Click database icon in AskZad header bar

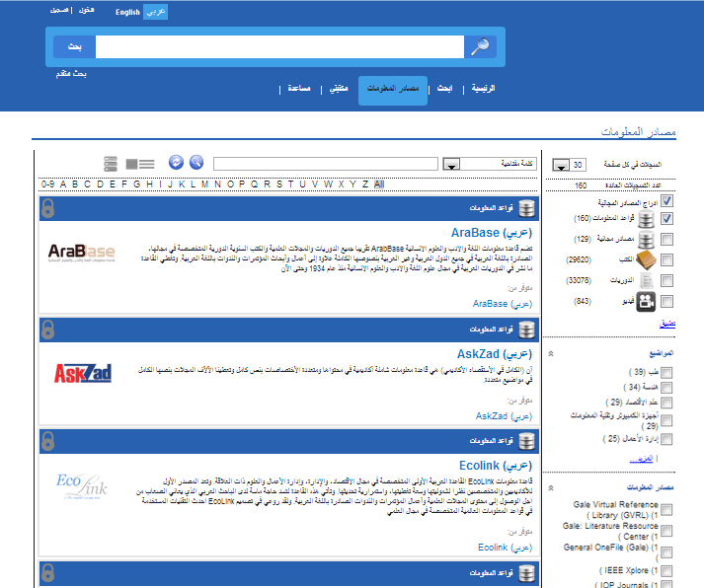click(526, 330)
